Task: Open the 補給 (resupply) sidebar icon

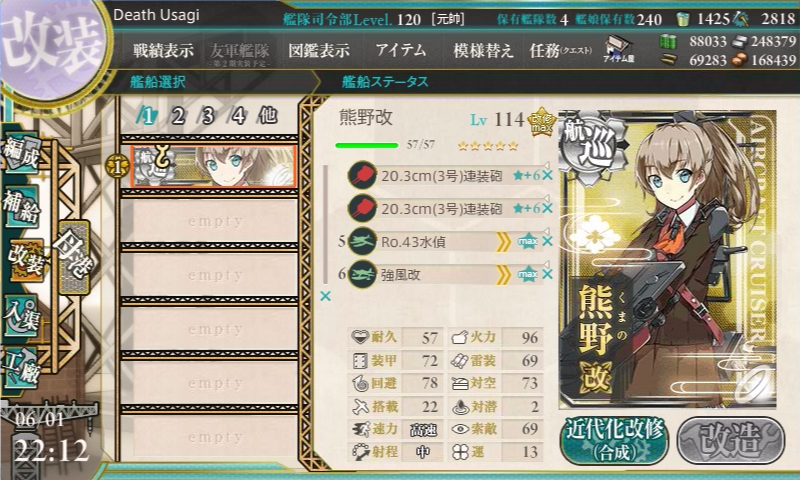Action: [x=21, y=207]
